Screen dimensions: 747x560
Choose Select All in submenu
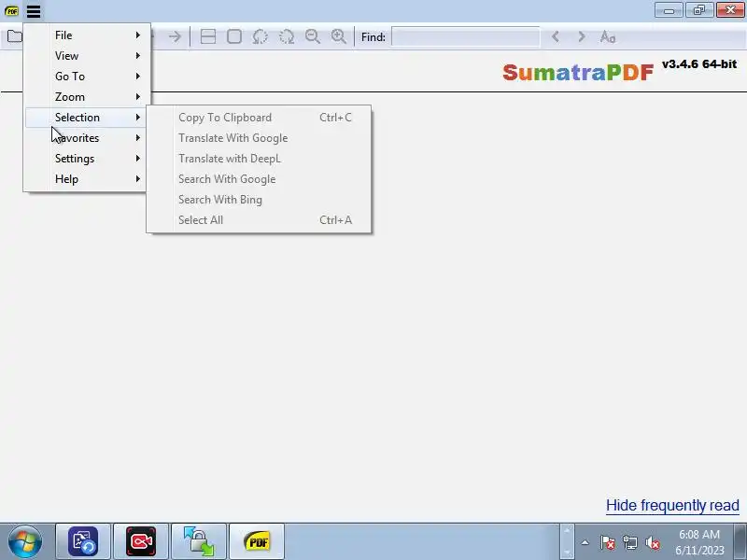pos(259,220)
